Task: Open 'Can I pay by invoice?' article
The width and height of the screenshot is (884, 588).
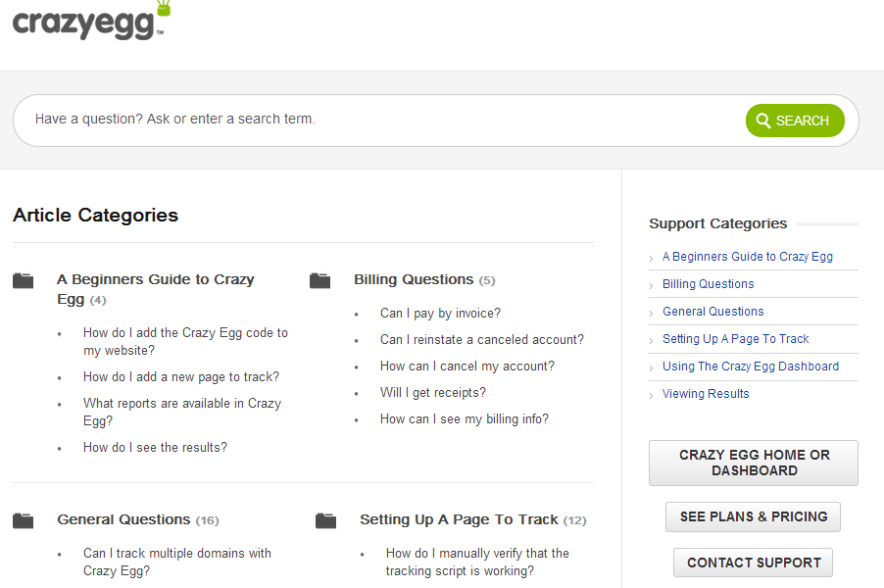Action: point(440,314)
